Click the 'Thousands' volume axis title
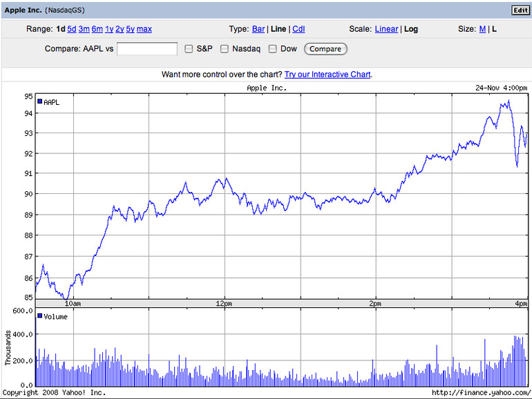This screenshot has width=532, height=399. coord(8,347)
